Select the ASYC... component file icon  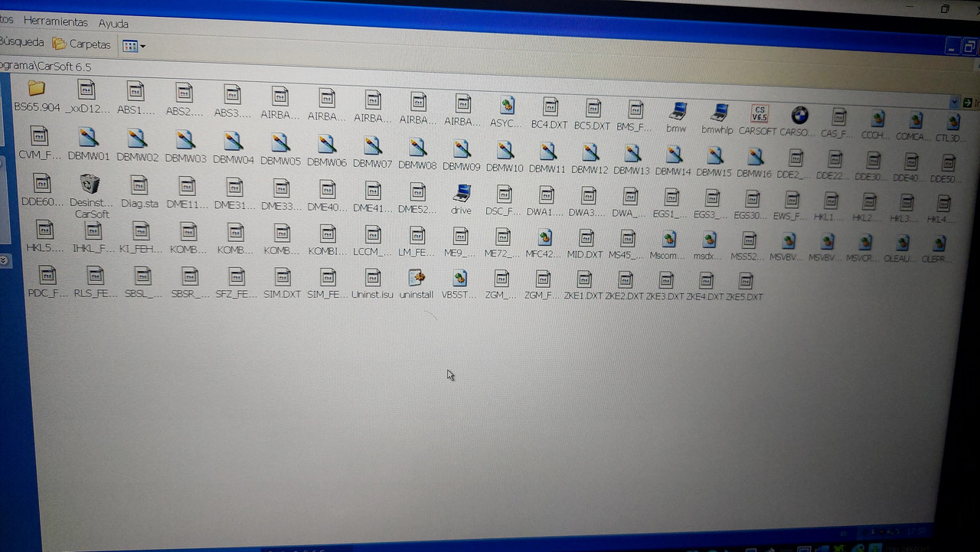506,106
